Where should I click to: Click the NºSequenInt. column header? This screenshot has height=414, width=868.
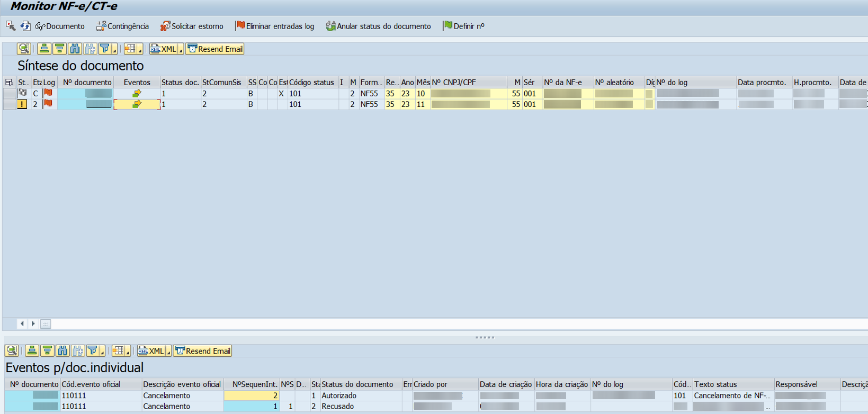[x=252, y=384]
